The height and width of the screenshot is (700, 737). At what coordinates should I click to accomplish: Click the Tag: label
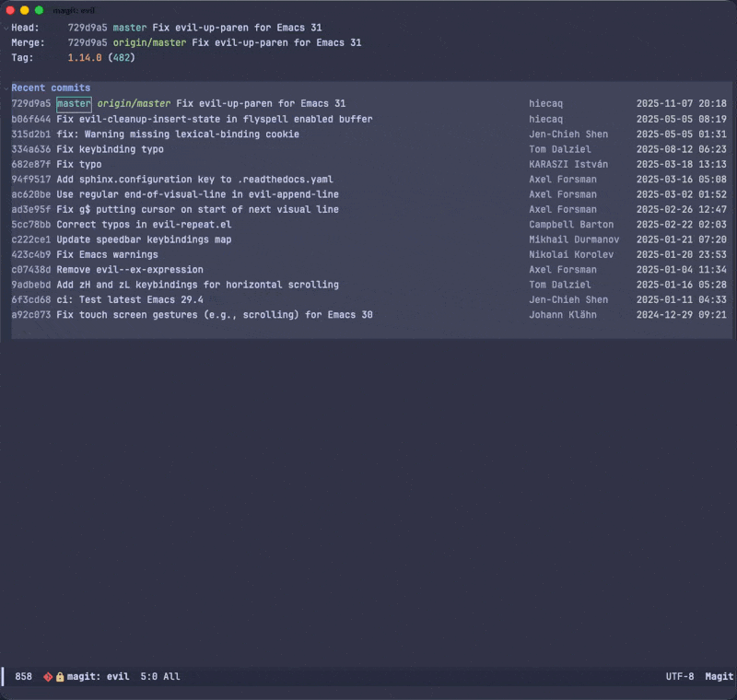click(22, 58)
